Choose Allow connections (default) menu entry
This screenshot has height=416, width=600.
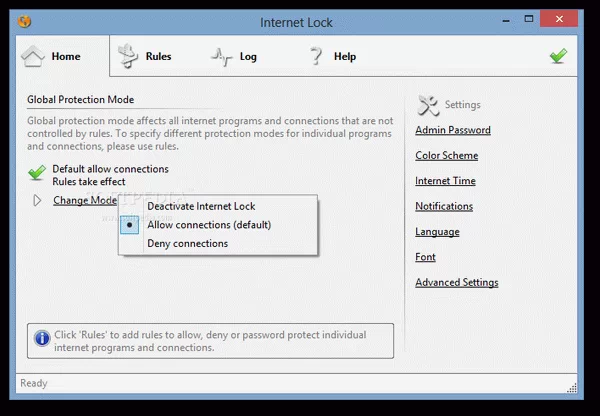tap(218, 225)
